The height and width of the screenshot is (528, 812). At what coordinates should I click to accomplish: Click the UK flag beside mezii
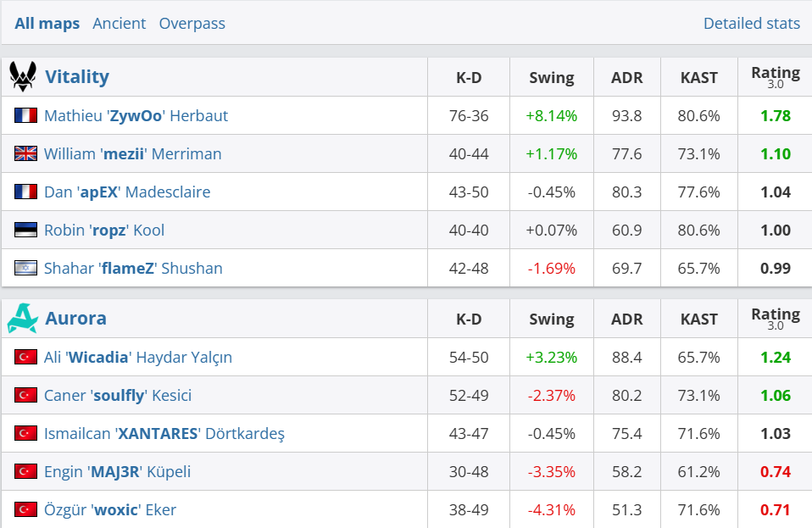coord(25,153)
